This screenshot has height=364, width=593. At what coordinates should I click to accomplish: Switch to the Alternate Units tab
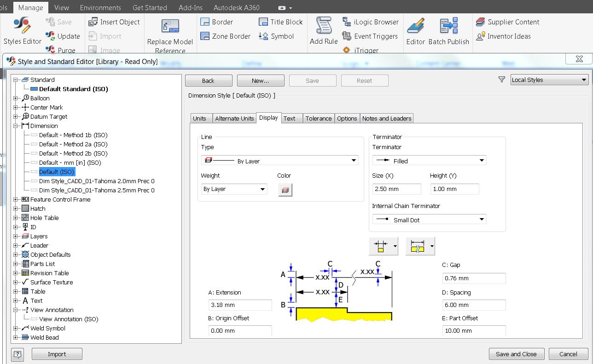(234, 118)
